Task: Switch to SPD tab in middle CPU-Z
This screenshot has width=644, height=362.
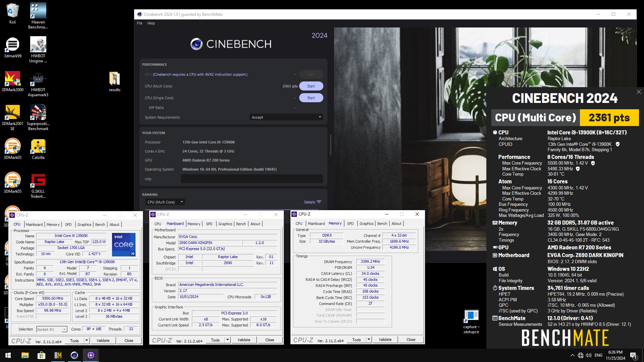Action: (x=209, y=224)
